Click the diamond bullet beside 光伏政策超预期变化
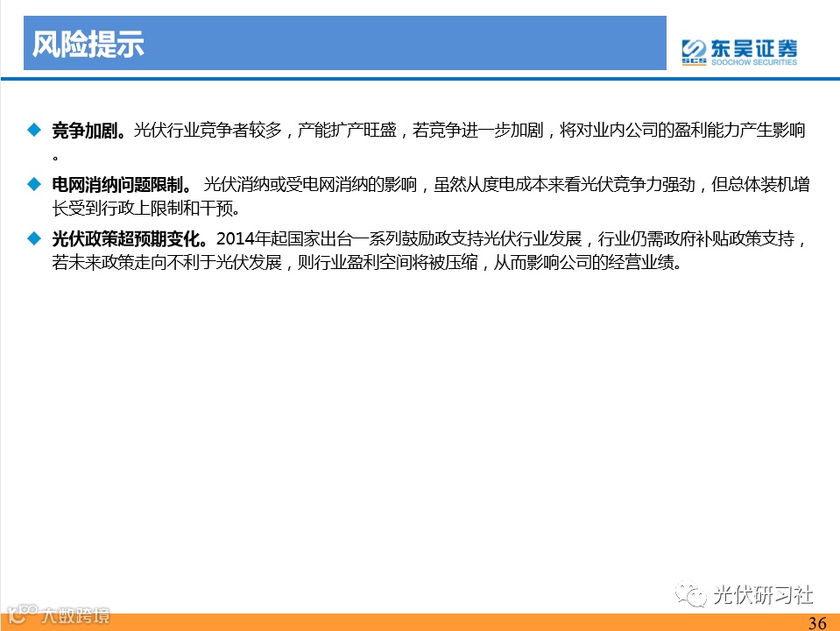The height and width of the screenshot is (631, 840). 34,238
